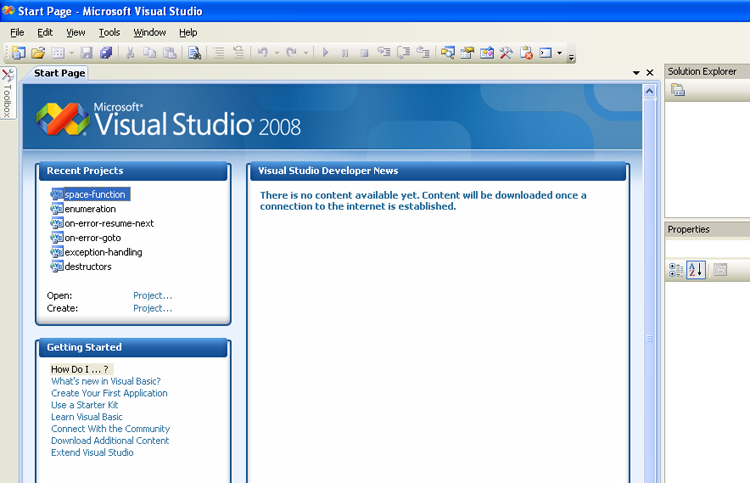Click the Create Project... link
Image resolution: width=750 pixels, height=483 pixels.
coord(153,308)
